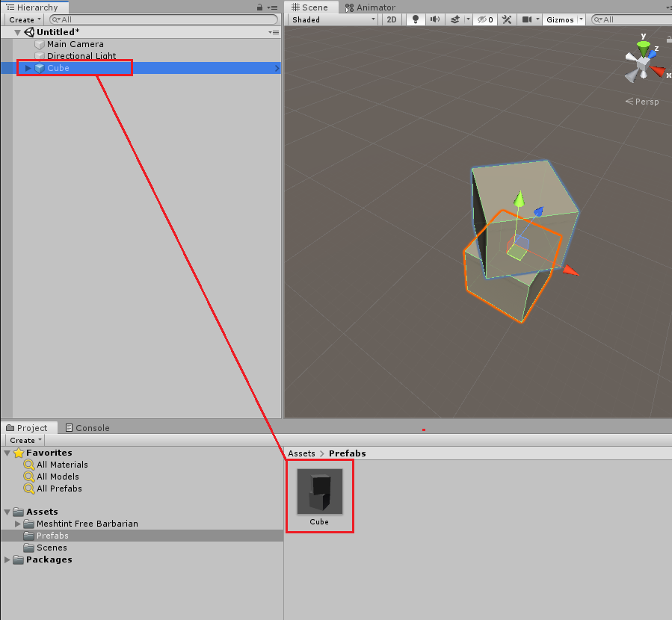The height and width of the screenshot is (620, 672).
Task: Click the red X move arrow handle
Action: tap(570, 270)
